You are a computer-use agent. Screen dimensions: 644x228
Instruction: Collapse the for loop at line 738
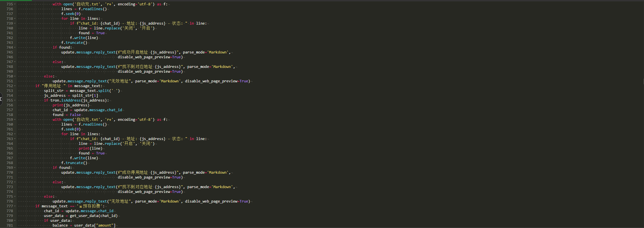pos(15,19)
